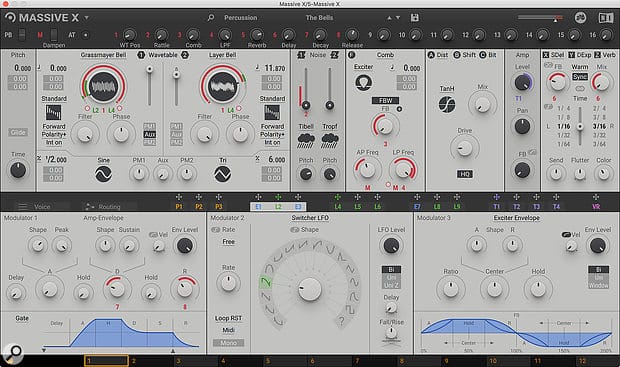Image resolution: width=620 pixels, height=367 pixels.
Task: Click the Tri phase-mod oscillator icon
Action: [x=223, y=174]
